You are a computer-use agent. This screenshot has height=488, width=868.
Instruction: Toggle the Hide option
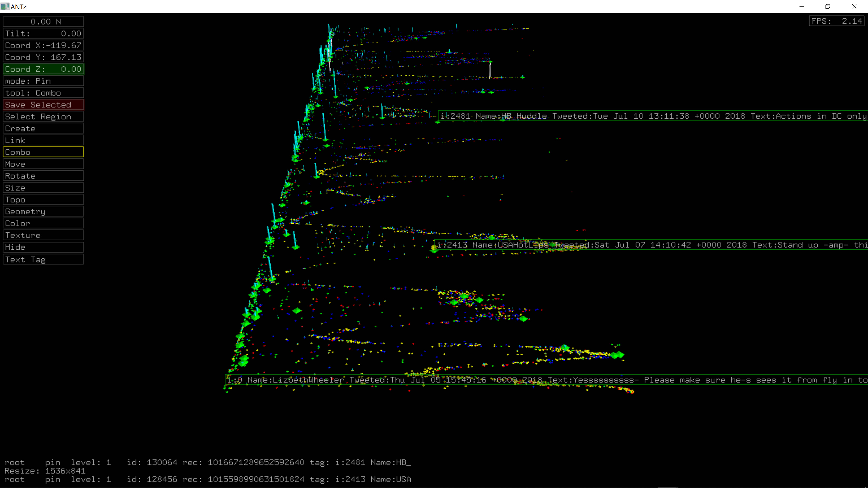pyautogui.click(x=43, y=247)
